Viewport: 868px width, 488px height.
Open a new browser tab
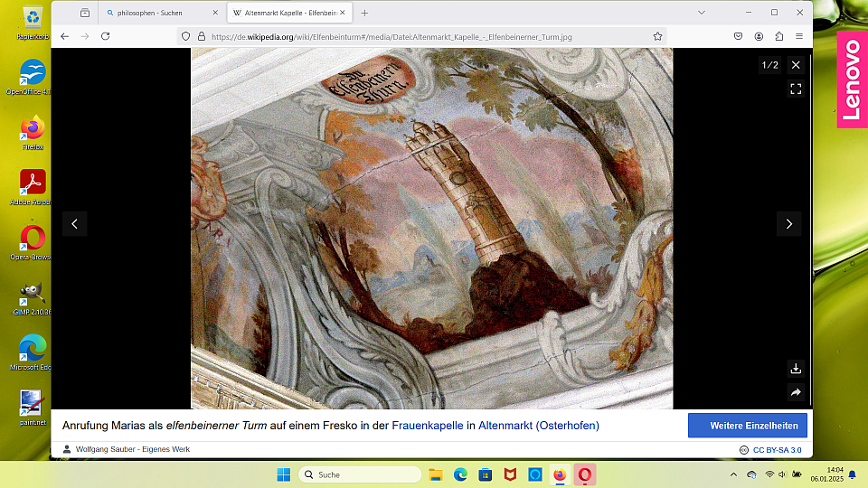pos(364,13)
